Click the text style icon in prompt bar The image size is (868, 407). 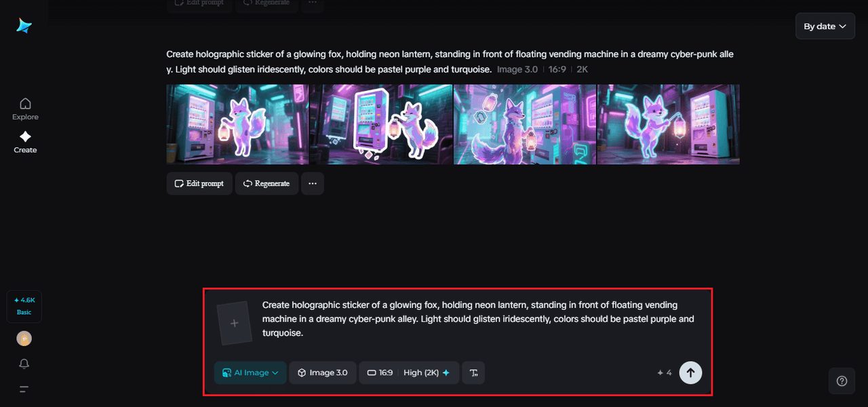click(473, 372)
